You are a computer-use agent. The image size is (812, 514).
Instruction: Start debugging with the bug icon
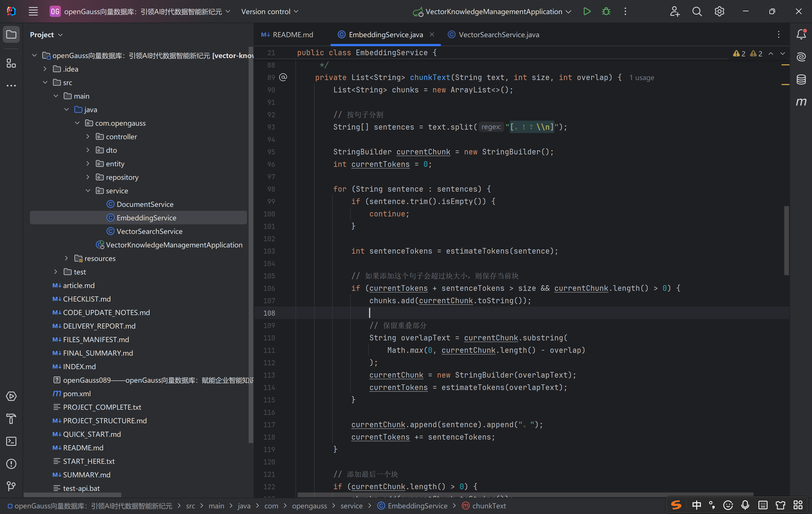(x=606, y=12)
